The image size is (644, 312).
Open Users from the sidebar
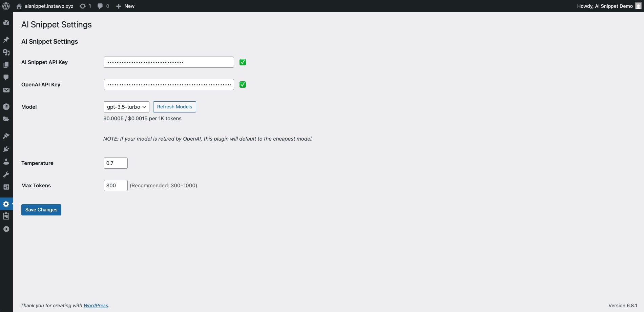coord(6,162)
